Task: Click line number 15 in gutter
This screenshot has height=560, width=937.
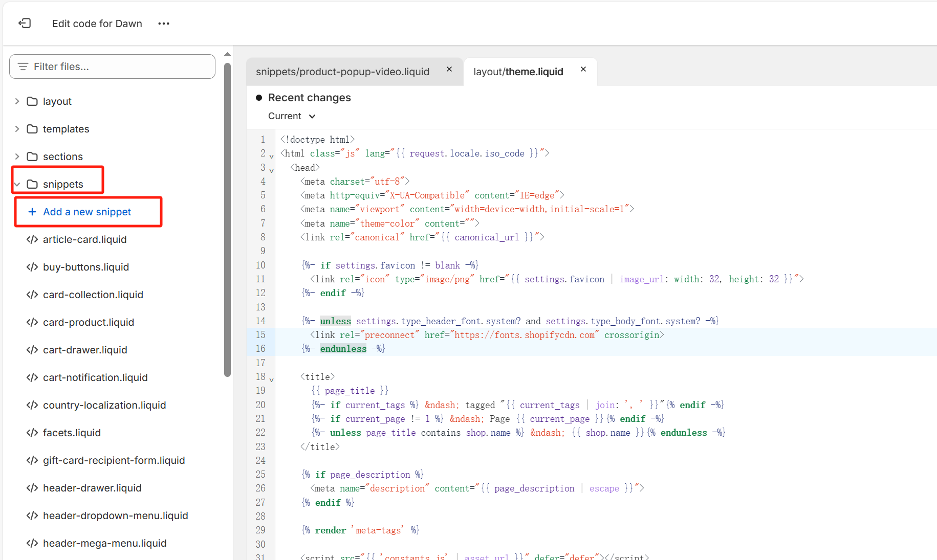Action: click(x=260, y=335)
